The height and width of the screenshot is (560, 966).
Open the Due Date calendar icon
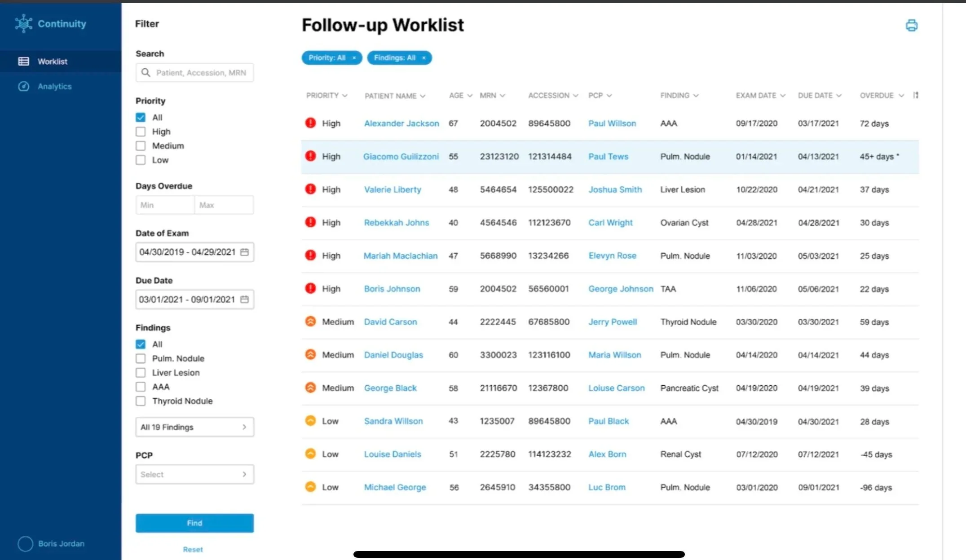244,300
